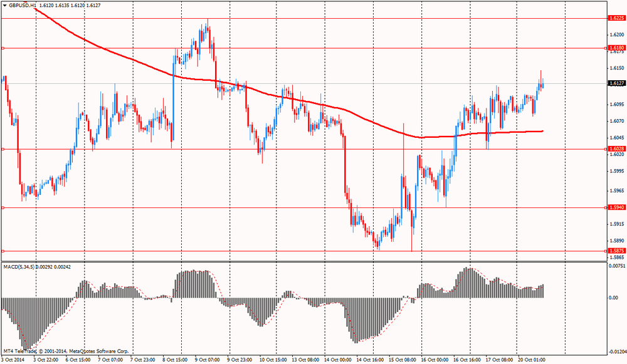Click the -0.01204 MACD scale value
This screenshot has width=627, height=364.
(x=617, y=351)
